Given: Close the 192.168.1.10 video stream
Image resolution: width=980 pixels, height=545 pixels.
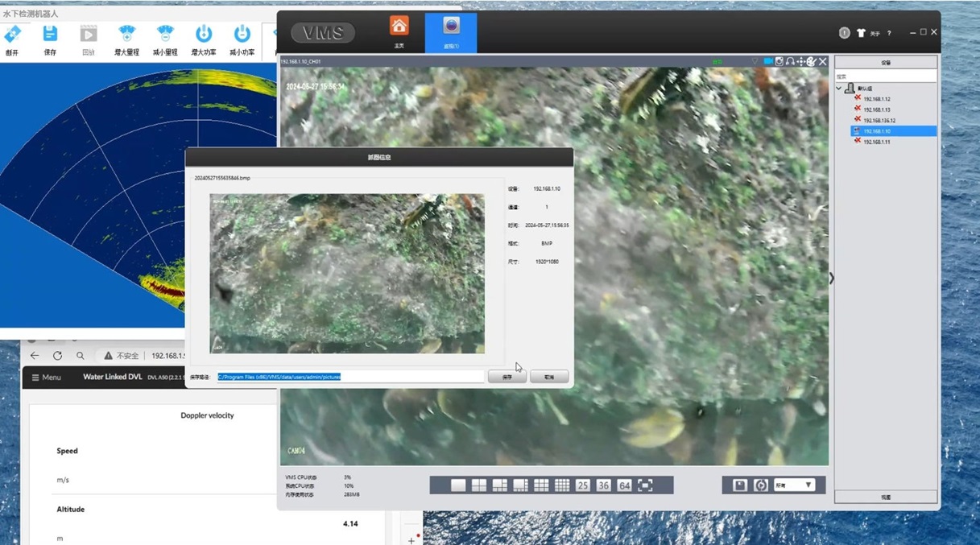Looking at the screenshot, I should coord(823,61).
